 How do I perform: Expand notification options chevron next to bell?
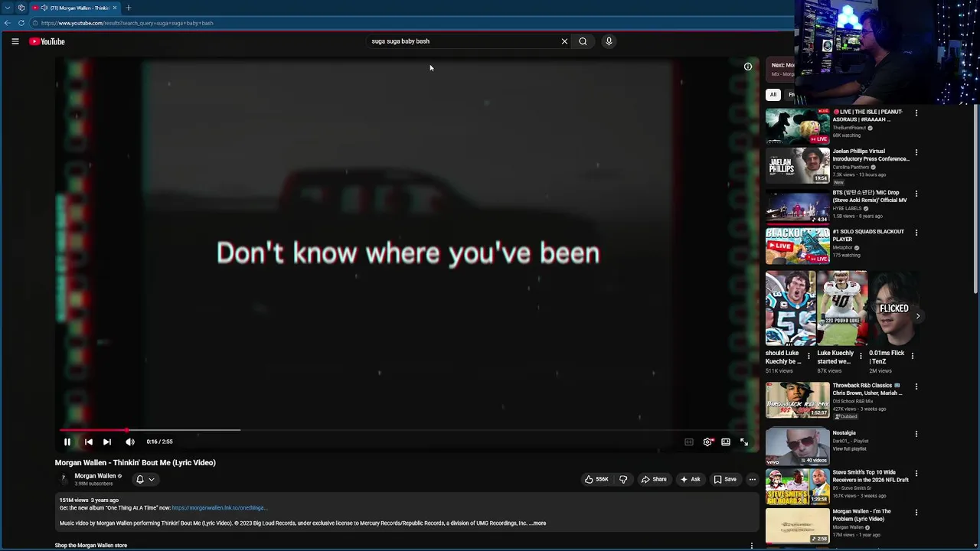(152, 479)
